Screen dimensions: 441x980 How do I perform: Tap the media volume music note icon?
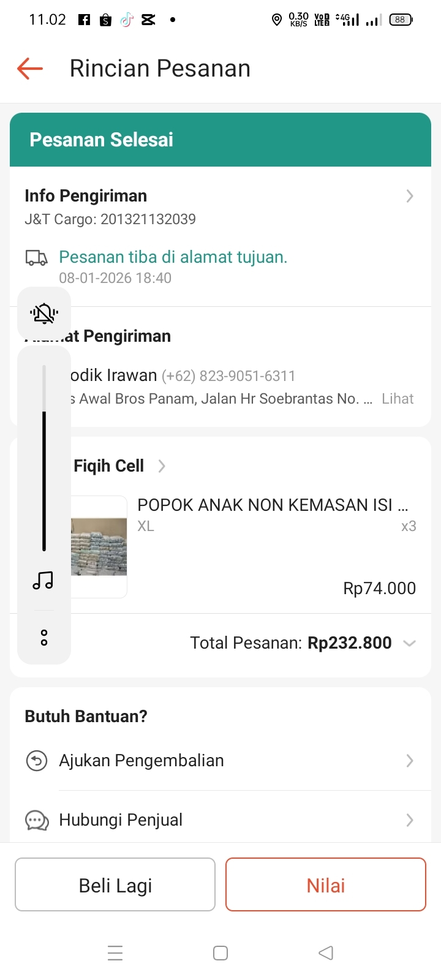tap(43, 580)
